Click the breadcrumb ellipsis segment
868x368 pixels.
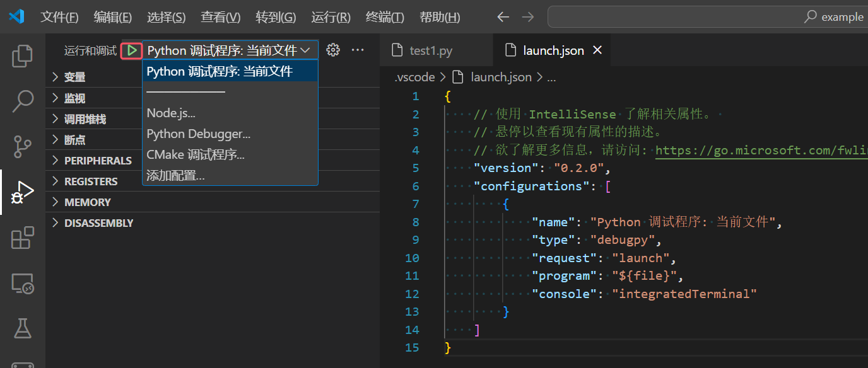[551, 78]
